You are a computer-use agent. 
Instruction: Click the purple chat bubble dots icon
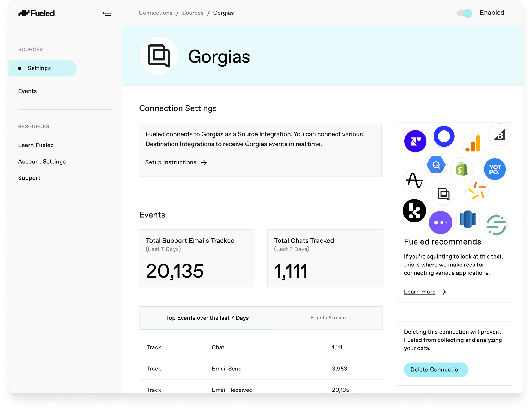[440, 222]
